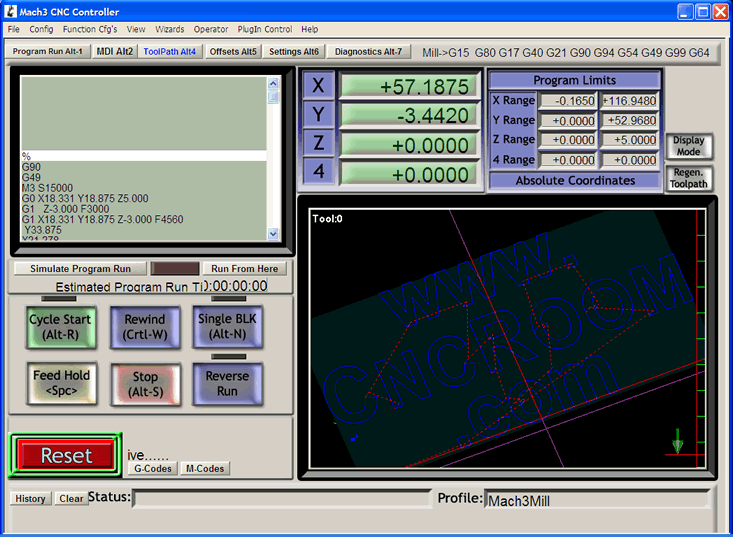Screen dimensions: 733x537
Task: Click the Status text field
Action: coord(282,498)
